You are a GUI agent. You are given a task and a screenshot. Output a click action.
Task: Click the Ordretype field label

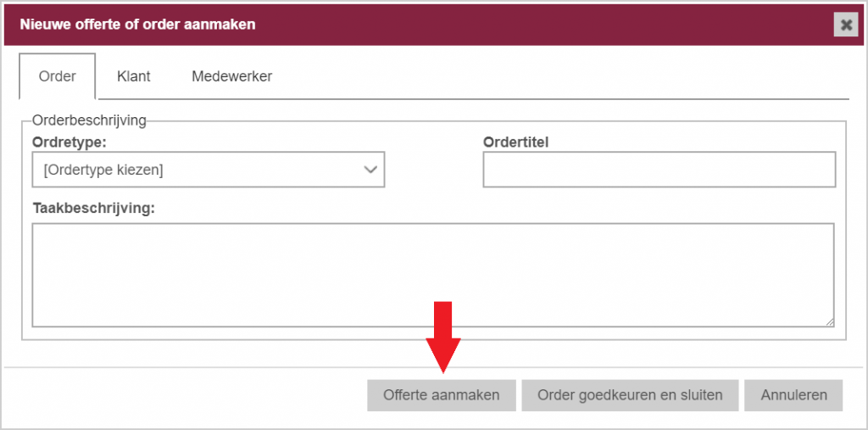pyautogui.click(x=70, y=142)
